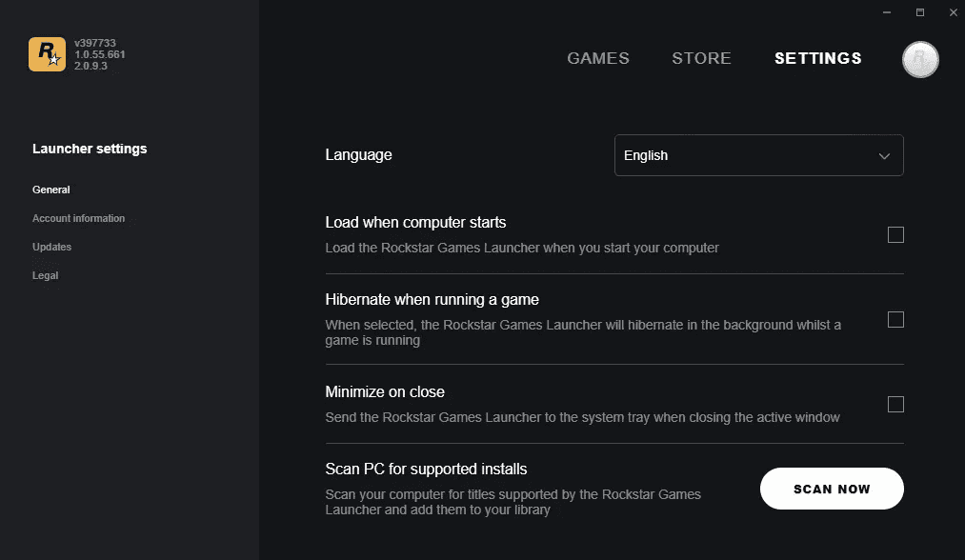Viewport: 965px width, 560px height.
Task: Maximize the launcher window
Action: coord(920,12)
